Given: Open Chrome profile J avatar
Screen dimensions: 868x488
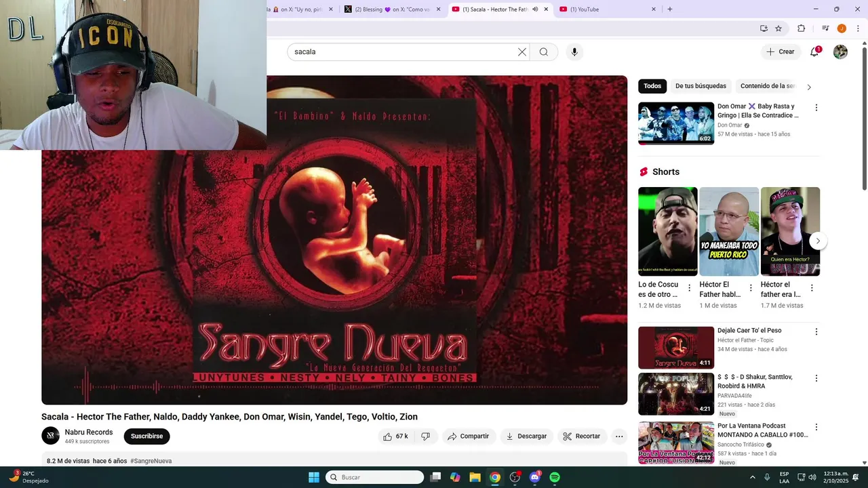Looking at the screenshot, I should (842, 28).
